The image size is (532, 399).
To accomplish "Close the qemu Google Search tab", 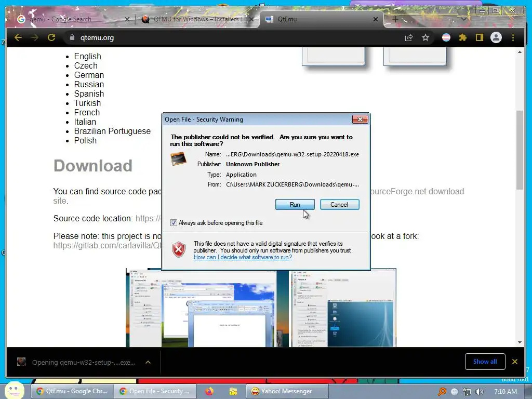I will point(127,19).
